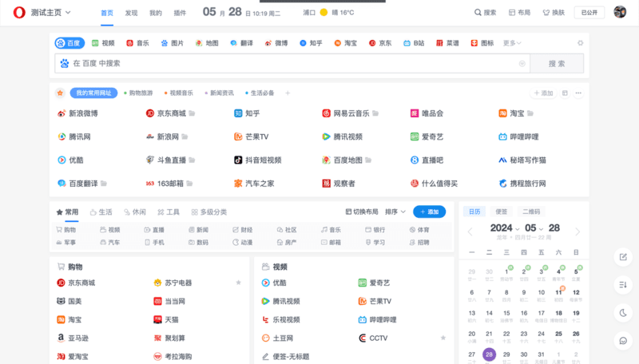
Task: Click 添加 near common sites
Action: coord(543,93)
